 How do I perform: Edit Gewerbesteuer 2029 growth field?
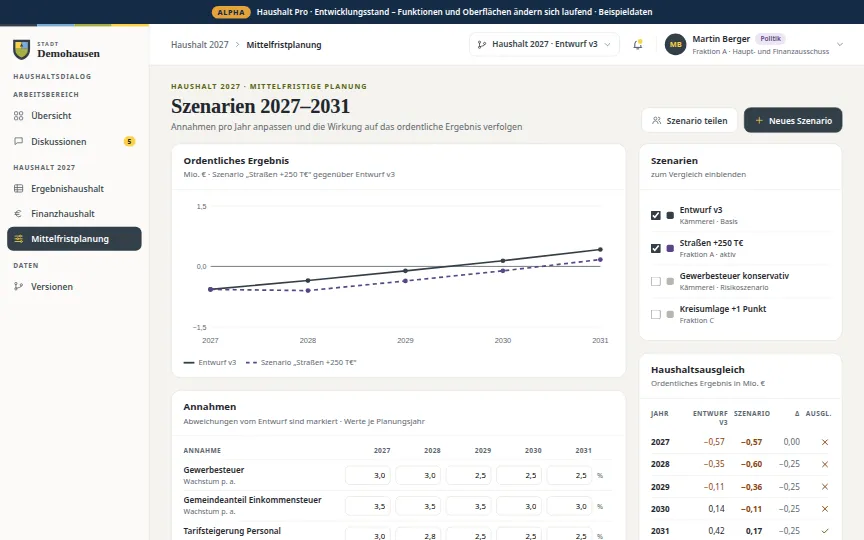pos(468,476)
